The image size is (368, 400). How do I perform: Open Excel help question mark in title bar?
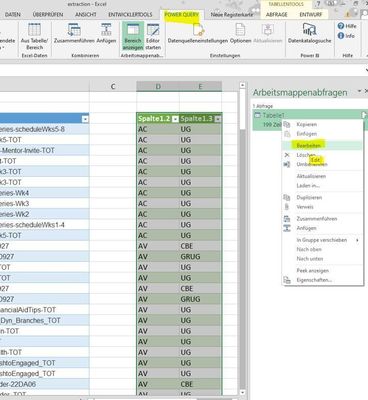coord(318,4)
